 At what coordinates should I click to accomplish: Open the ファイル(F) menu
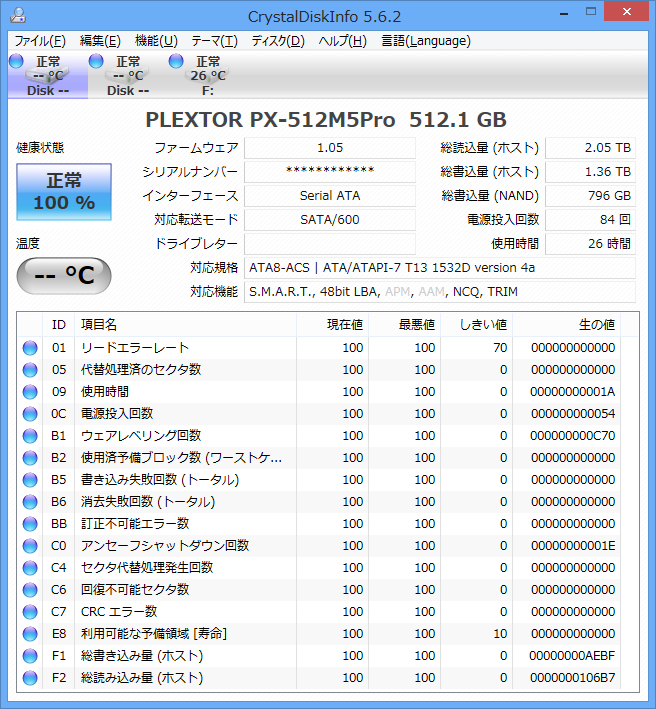coord(40,41)
